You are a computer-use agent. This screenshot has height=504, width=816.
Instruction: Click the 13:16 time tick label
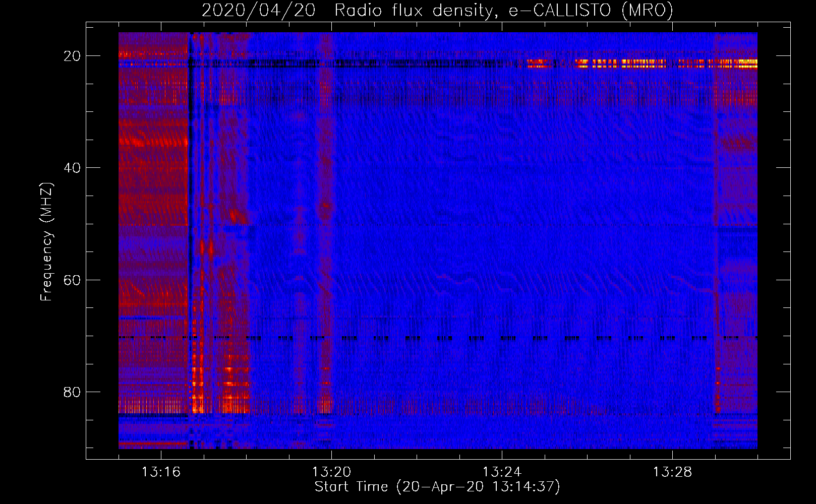(161, 472)
